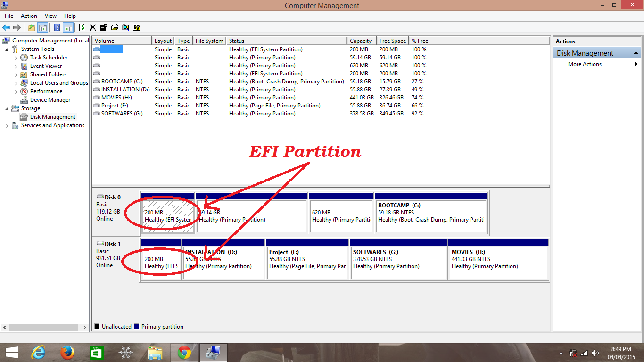Select Computer Management (Local) root node
This screenshot has height=362, width=644.
[50, 41]
